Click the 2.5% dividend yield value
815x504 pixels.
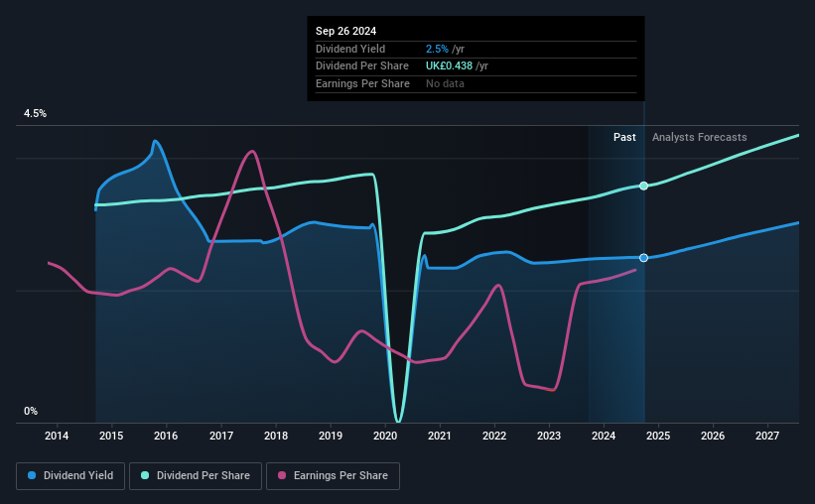coord(437,49)
